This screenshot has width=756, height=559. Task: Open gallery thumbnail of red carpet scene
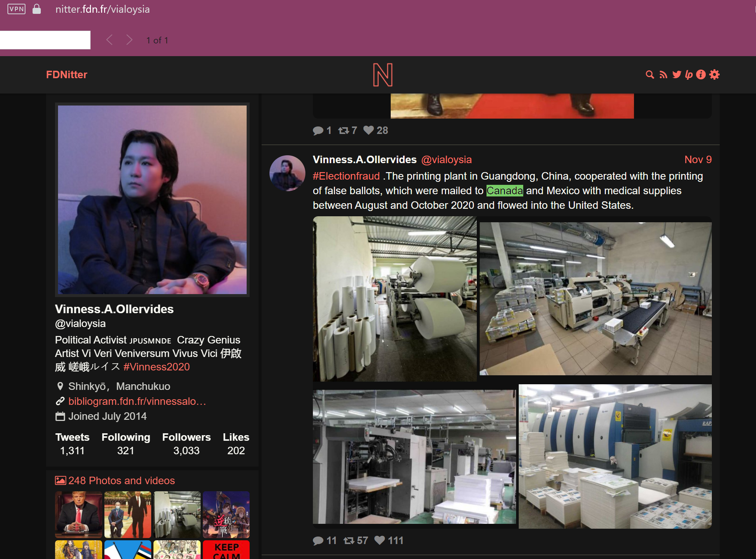(x=128, y=515)
